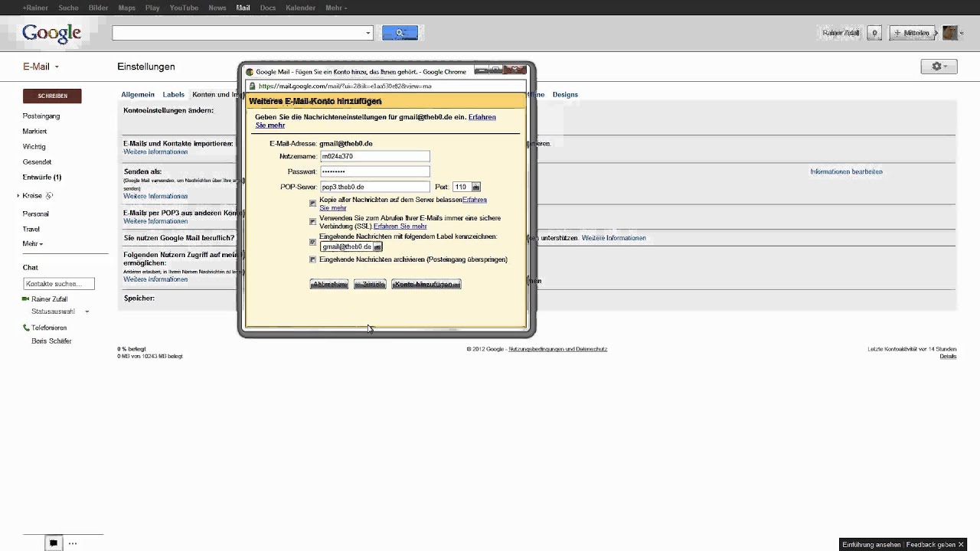Go to YouTube in top bar

pos(184,8)
